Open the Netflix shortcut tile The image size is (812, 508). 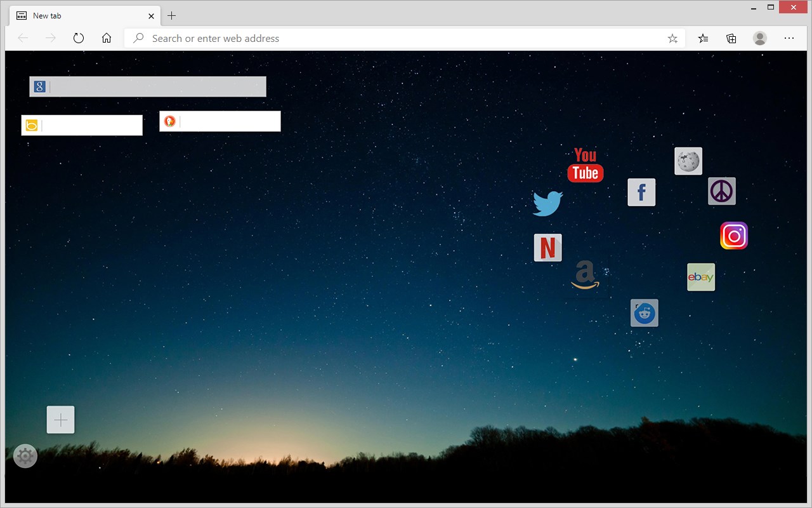[548, 248]
